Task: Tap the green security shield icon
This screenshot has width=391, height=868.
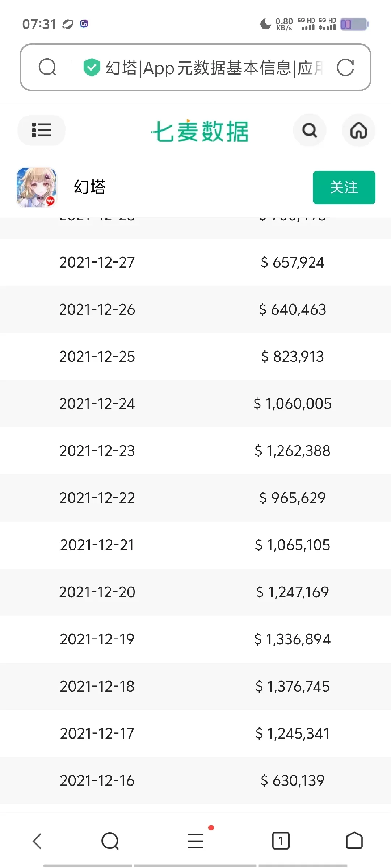Action: (x=92, y=67)
